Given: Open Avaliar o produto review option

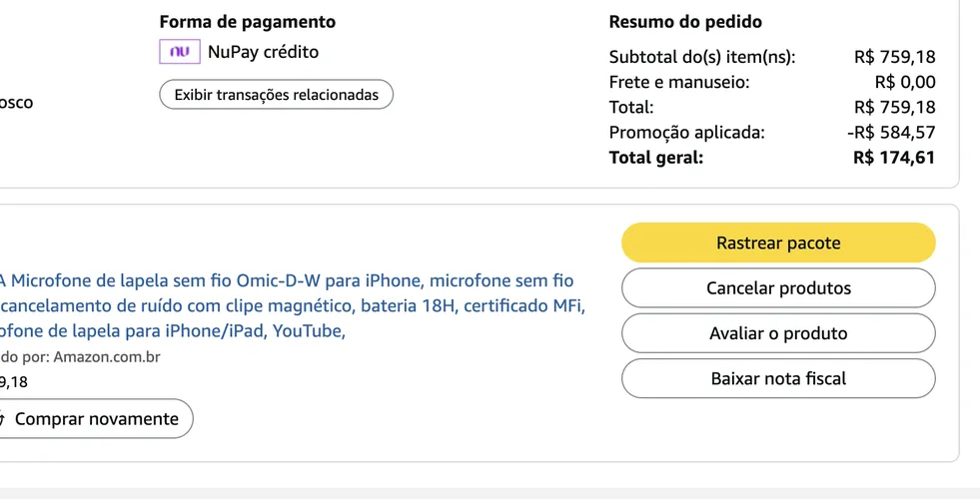Looking at the screenshot, I should click(x=778, y=333).
